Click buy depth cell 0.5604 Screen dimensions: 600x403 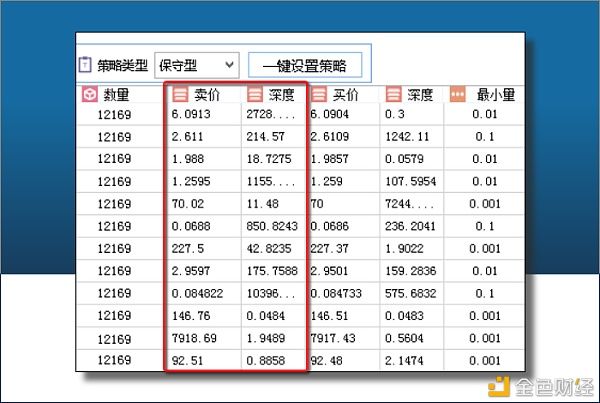pos(404,338)
